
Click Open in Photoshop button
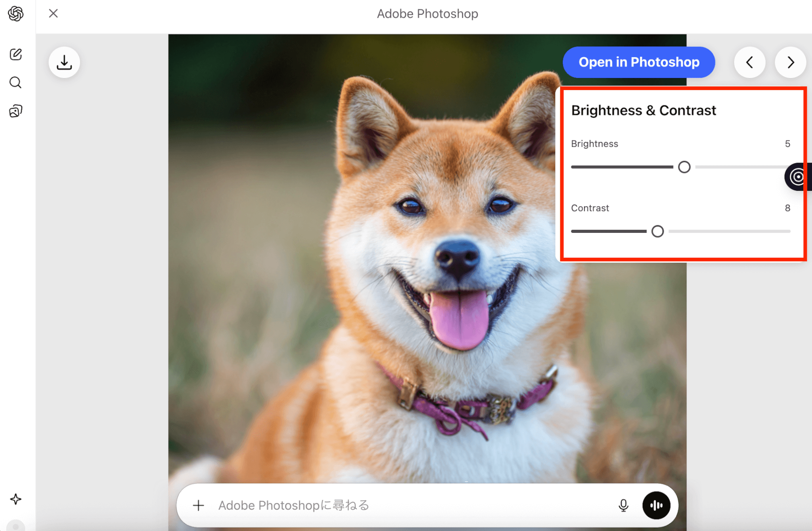[x=639, y=62]
